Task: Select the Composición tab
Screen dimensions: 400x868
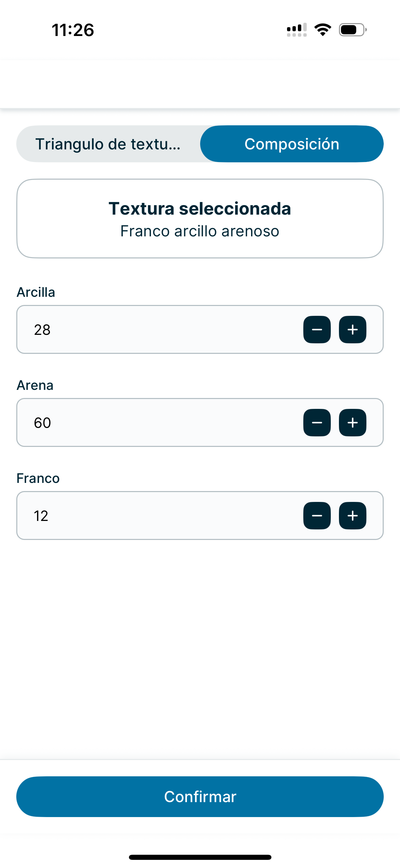Action: 292,144
